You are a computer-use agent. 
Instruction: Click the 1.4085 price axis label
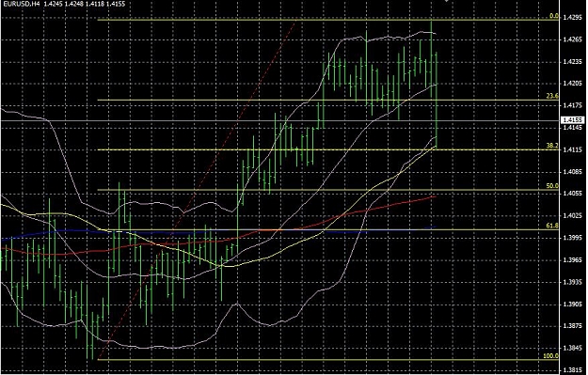[573, 172]
